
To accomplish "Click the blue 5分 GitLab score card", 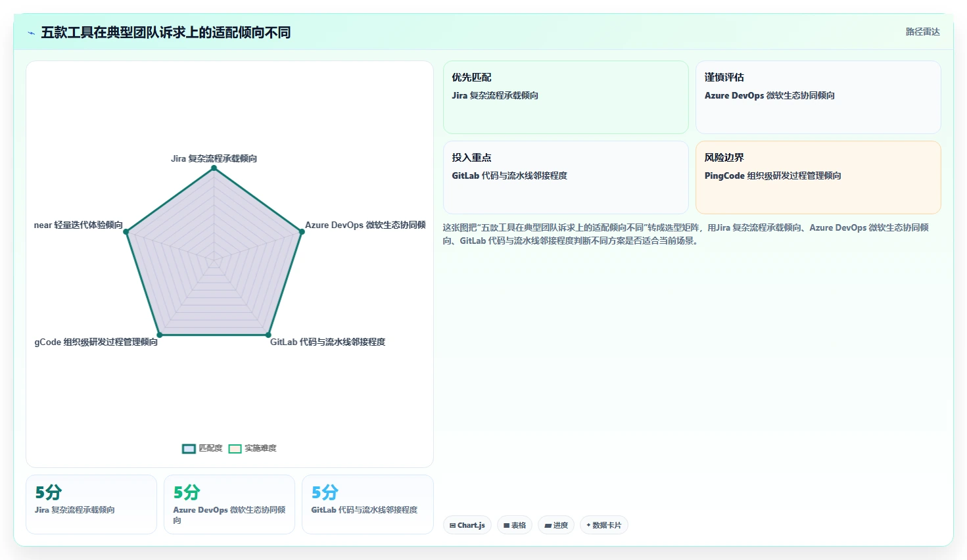I will (x=367, y=504).
